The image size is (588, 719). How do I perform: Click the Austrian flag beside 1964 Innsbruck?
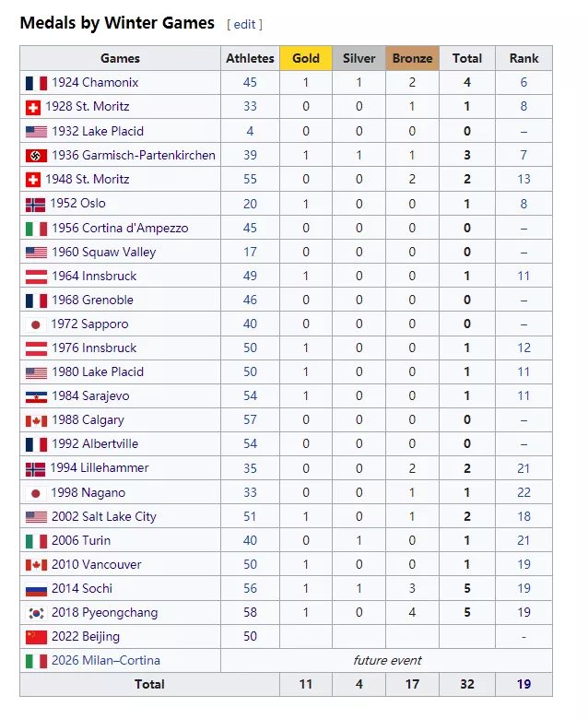coord(36,276)
